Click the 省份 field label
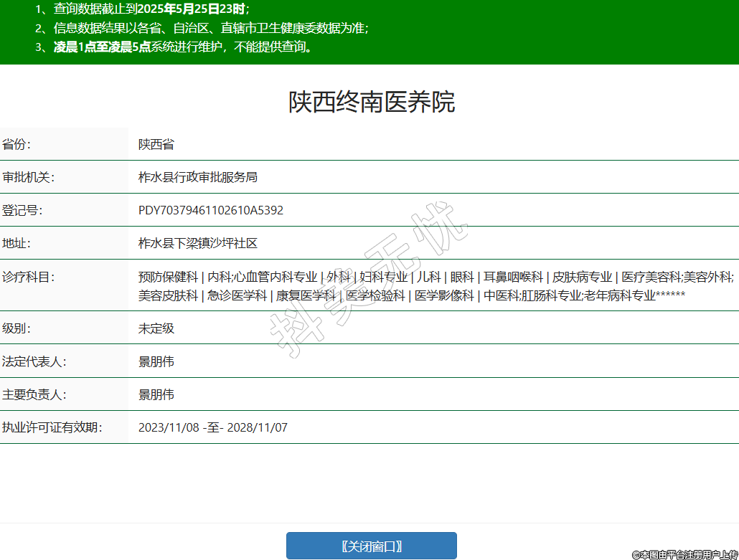The width and height of the screenshot is (739, 560). pos(17,144)
